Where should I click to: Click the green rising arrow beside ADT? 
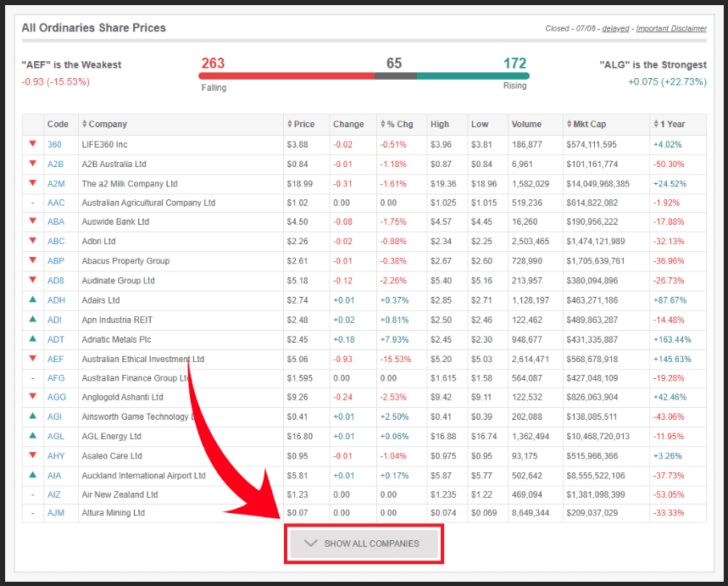[x=32, y=338]
